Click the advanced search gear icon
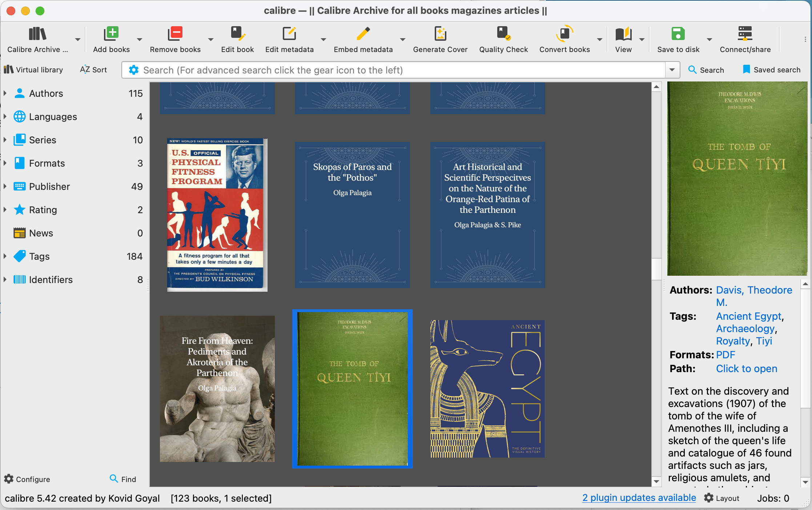The width and height of the screenshot is (812, 510). 134,70
